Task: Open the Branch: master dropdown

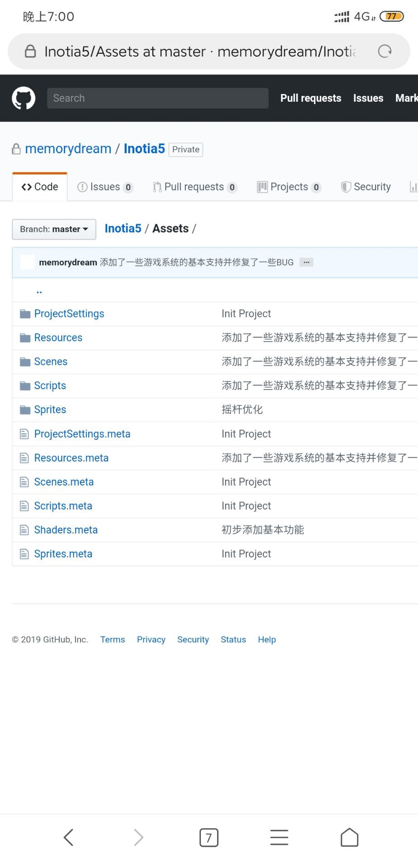Action: [54, 229]
